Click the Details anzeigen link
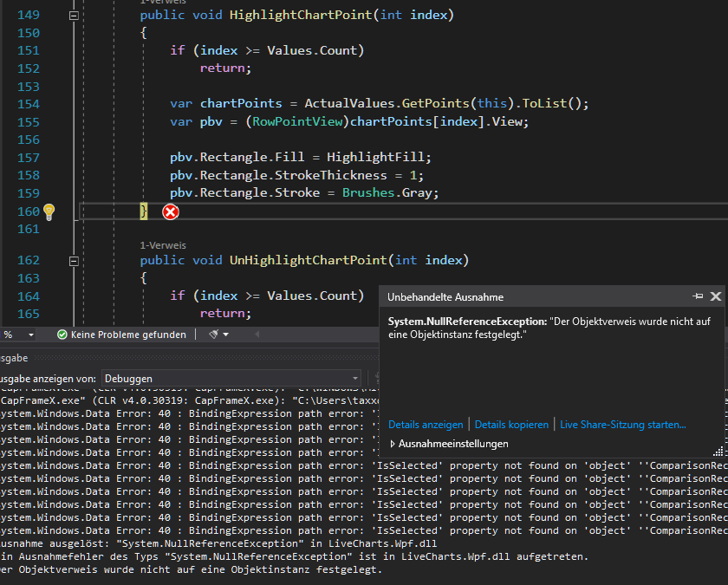 [426, 425]
